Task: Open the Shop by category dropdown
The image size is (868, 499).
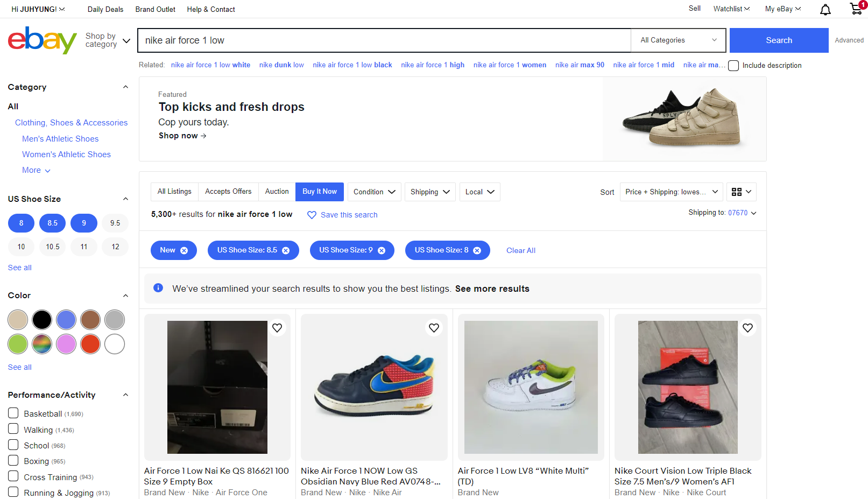Action: (x=108, y=40)
